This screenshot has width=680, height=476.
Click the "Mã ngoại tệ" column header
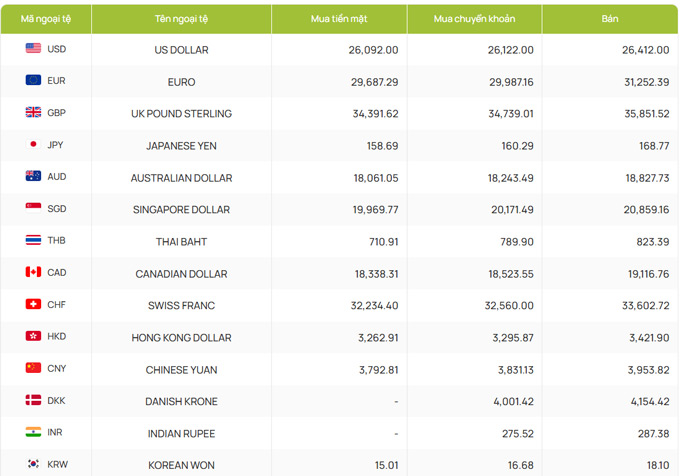click(46, 19)
